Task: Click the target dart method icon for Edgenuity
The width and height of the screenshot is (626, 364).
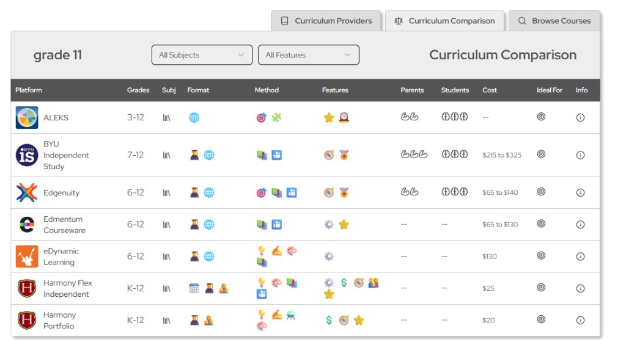Action: [x=262, y=193]
